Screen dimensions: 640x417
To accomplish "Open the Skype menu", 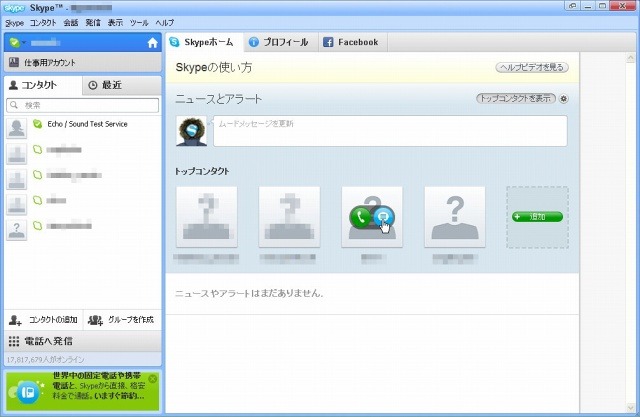I will (15, 23).
